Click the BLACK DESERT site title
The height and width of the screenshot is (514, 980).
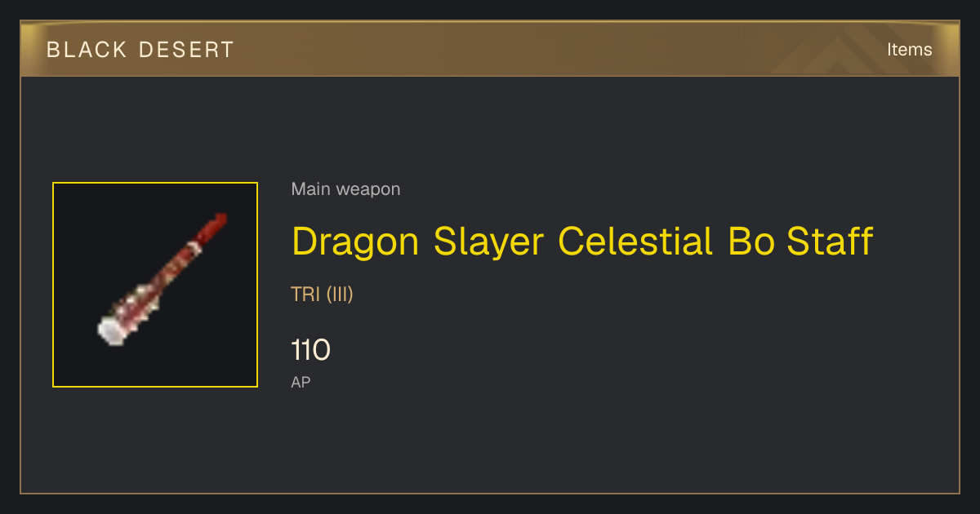tap(140, 50)
